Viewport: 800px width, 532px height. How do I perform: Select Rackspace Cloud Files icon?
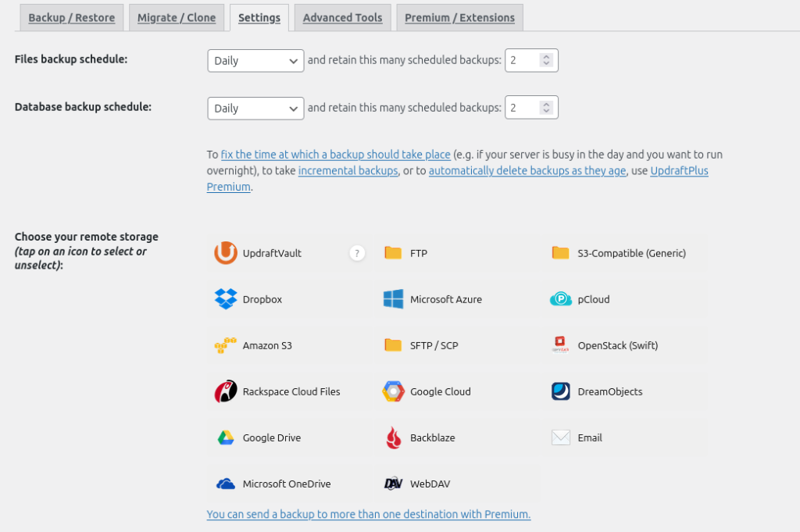point(226,391)
